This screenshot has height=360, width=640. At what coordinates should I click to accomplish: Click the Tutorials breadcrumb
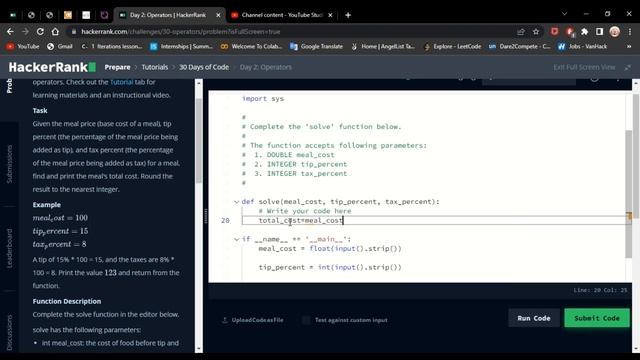click(155, 67)
